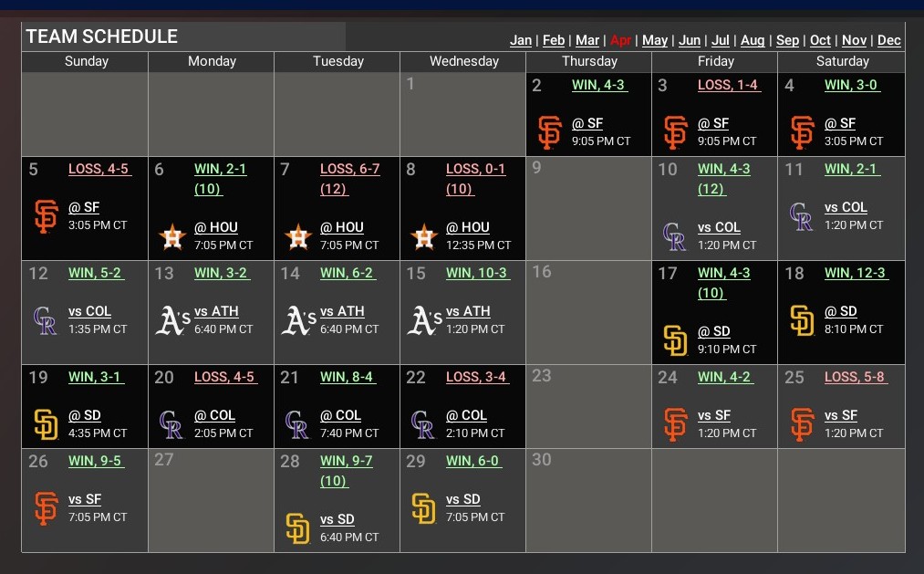Select the empty April 30 cell

click(588, 500)
